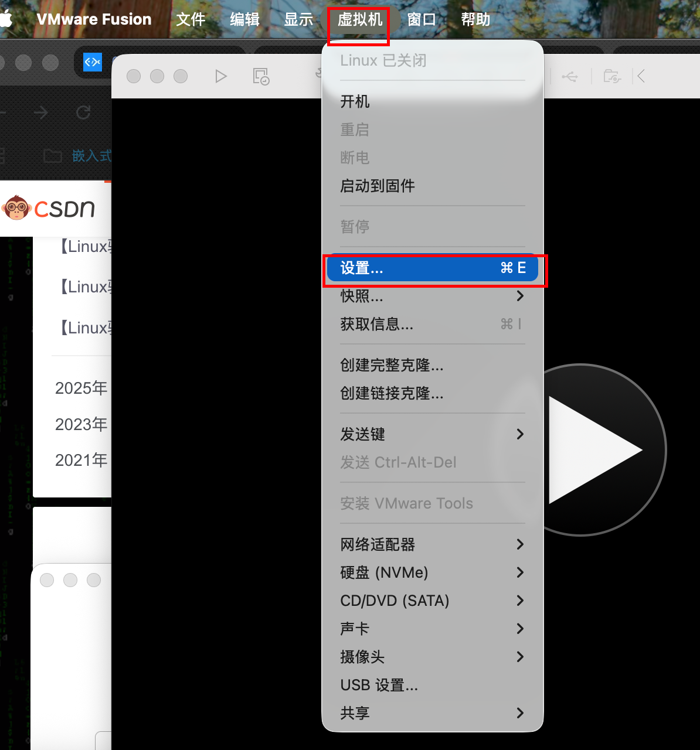The image size is (700, 750).
Task: Expand the 硬盘 (NVMe) submenu
Action: pyautogui.click(x=433, y=572)
